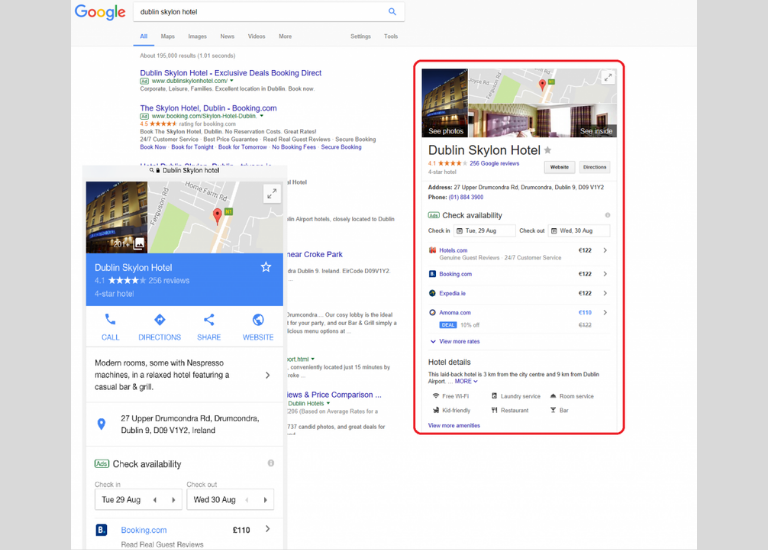Screen dimensions: 768x550
Task: Open the Amoma.com rate chevron
Action: (605, 312)
